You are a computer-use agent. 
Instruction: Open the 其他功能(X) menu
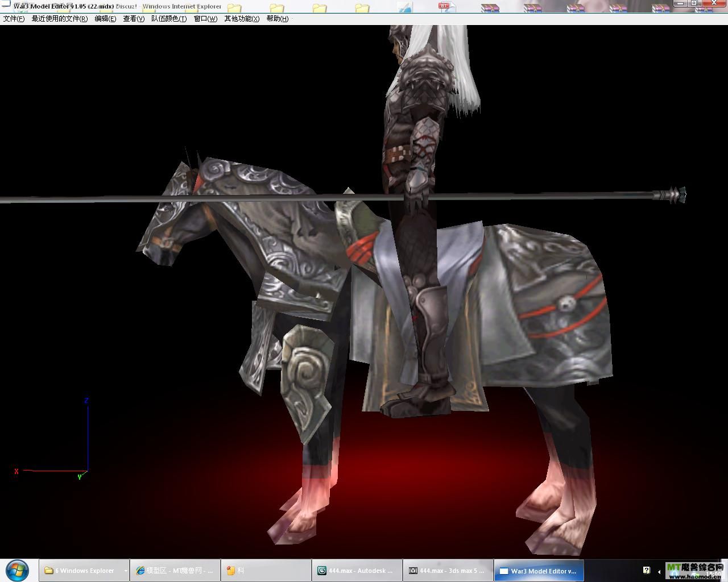pyautogui.click(x=242, y=19)
